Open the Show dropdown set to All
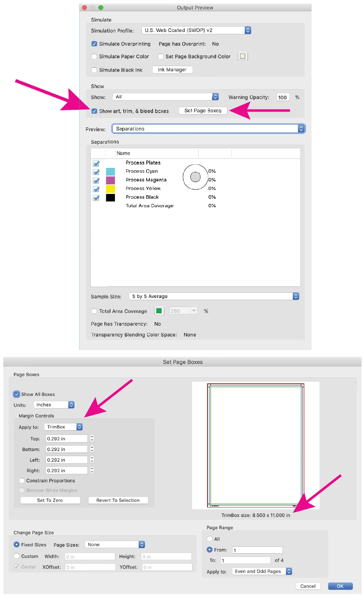364x596 pixels. click(166, 97)
